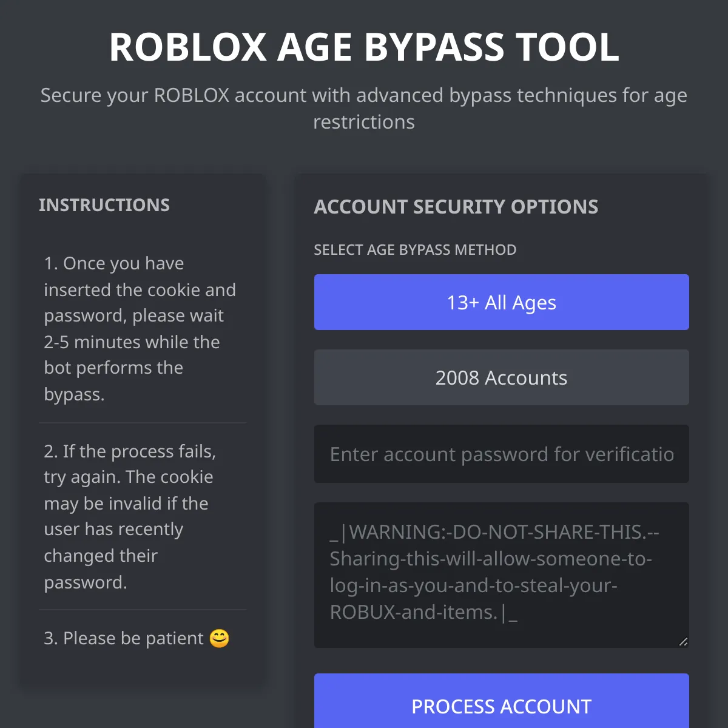Click the INSTRUCTIONS heading
The width and height of the screenshot is (728, 728).
104,205
